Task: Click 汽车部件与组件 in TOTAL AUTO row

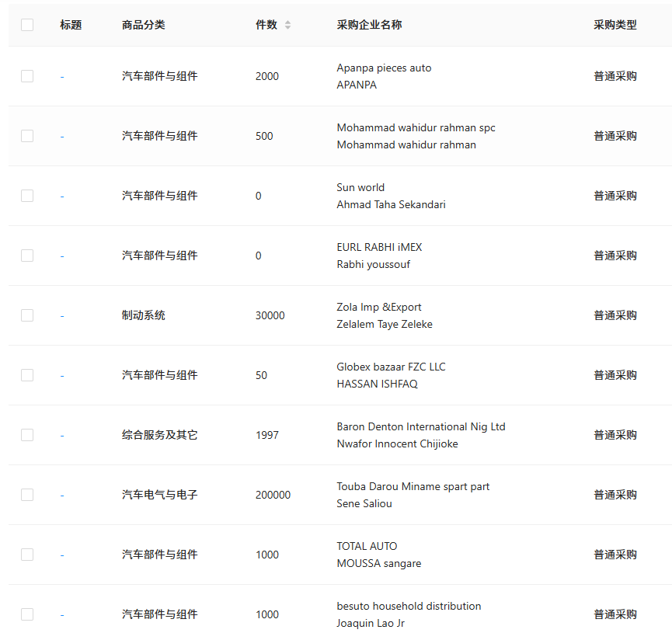Action: tap(159, 555)
